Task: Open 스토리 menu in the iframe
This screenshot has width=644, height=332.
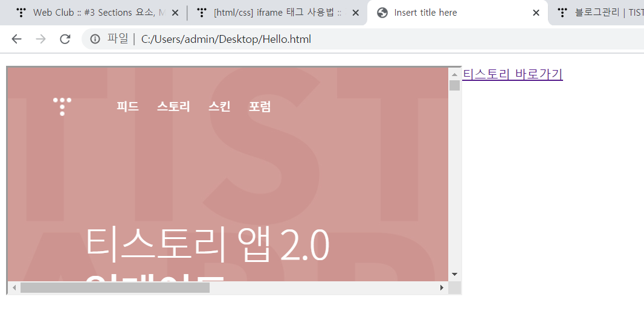Action: [173, 107]
